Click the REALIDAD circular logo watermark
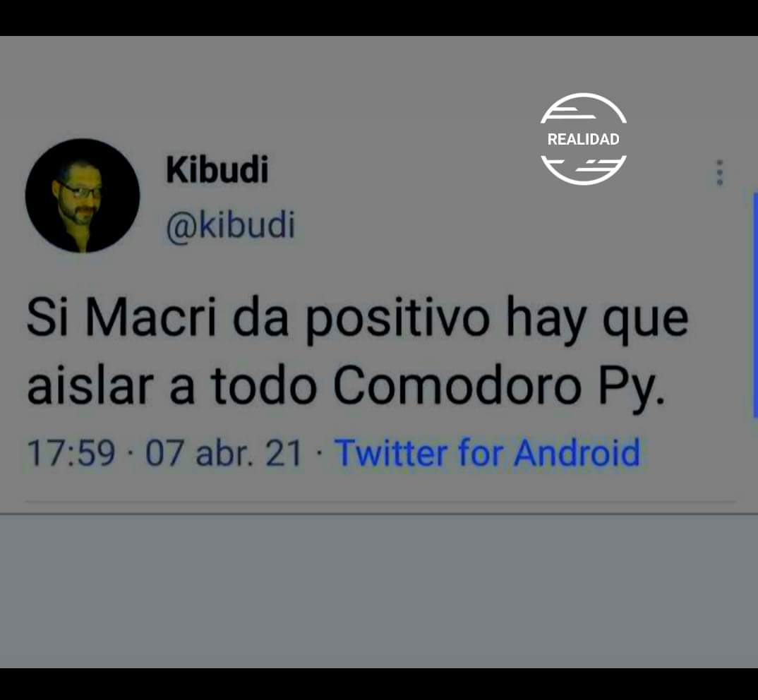The height and width of the screenshot is (700, 758). coord(583,139)
